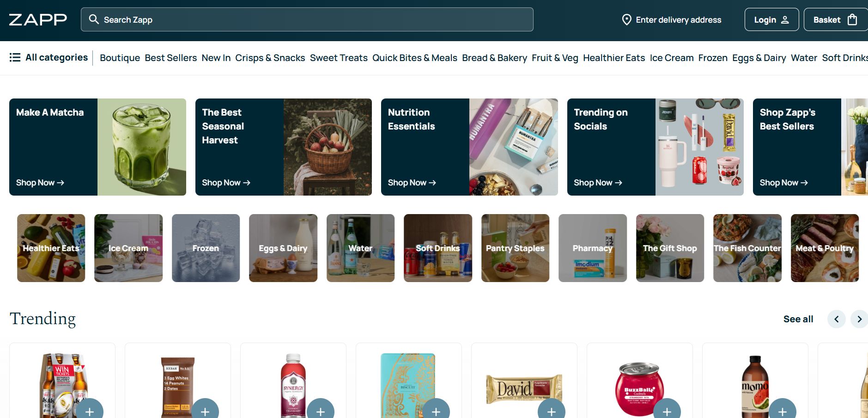Screen dimensions: 868x418
Task: Click the search magnifier icon
Action: pos(94,19)
